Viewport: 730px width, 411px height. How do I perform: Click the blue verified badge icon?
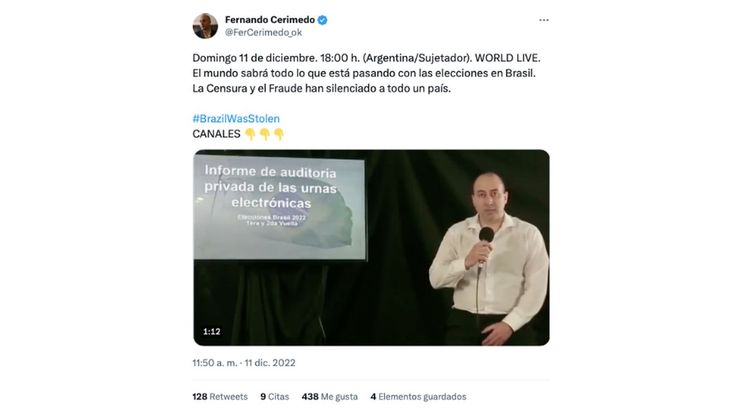pyautogui.click(x=322, y=20)
